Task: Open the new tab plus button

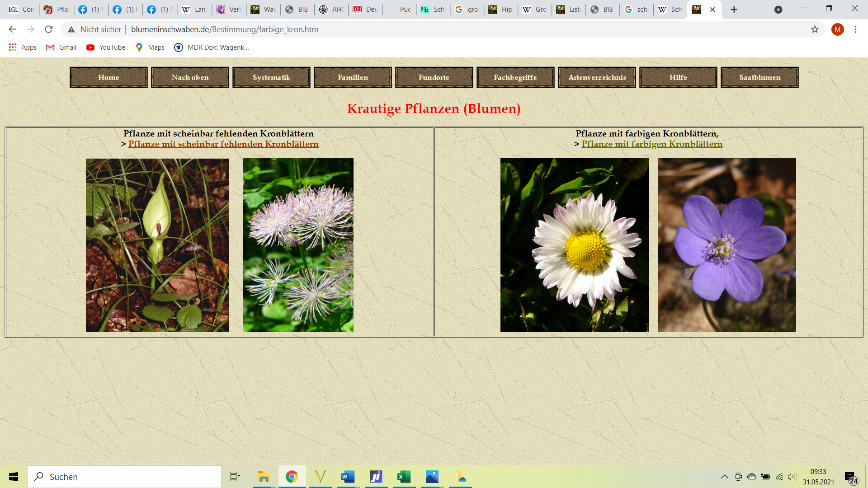Action: click(734, 9)
